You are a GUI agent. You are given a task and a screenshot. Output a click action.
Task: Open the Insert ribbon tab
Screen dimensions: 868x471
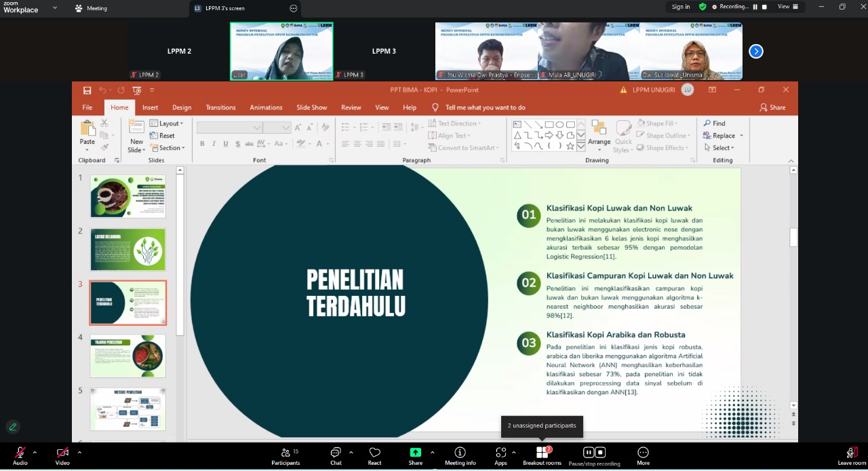click(x=150, y=107)
